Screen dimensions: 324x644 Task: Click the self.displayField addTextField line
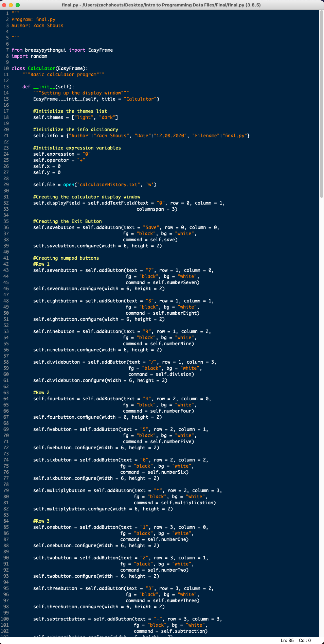pyautogui.click(x=129, y=203)
